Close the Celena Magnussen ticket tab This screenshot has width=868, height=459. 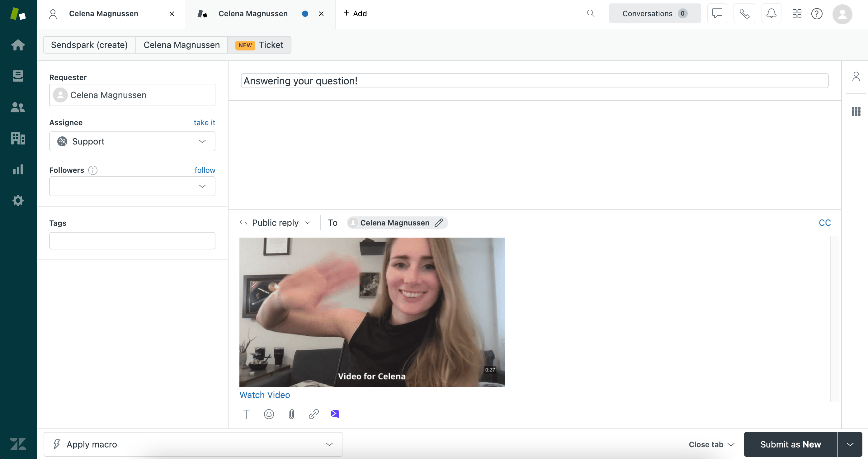(321, 13)
